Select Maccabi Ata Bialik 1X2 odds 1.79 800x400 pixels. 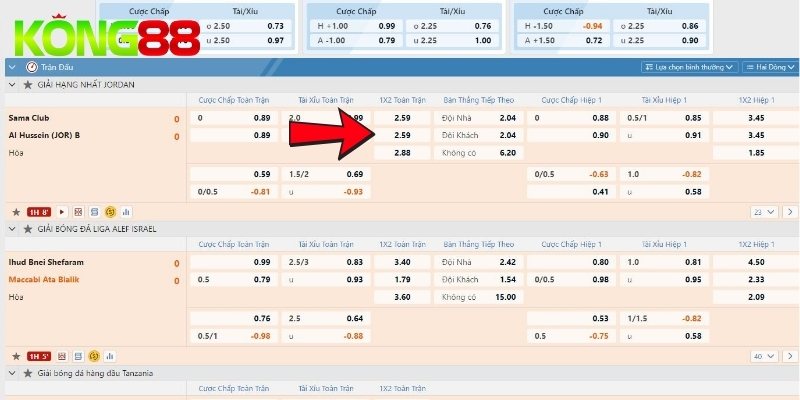403,279
